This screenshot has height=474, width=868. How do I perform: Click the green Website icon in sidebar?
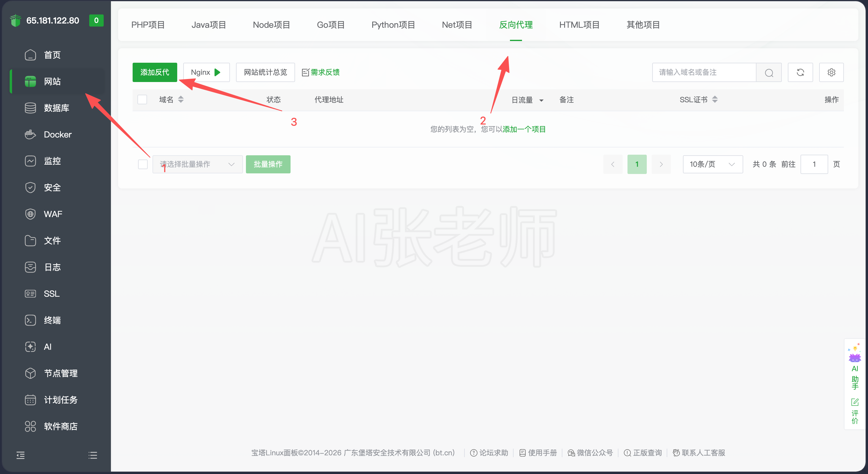(30, 81)
